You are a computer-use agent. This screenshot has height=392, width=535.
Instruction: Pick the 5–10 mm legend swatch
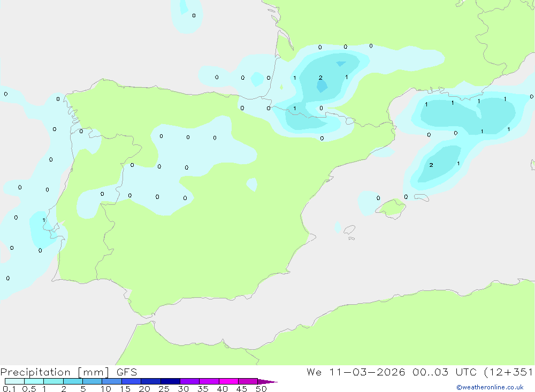pyautogui.click(x=93, y=381)
